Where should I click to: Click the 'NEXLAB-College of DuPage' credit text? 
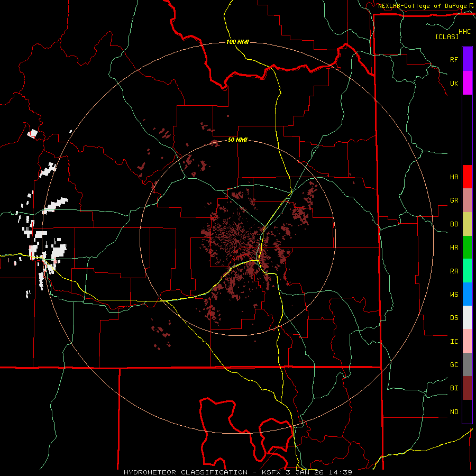click(x=422, y=6)
